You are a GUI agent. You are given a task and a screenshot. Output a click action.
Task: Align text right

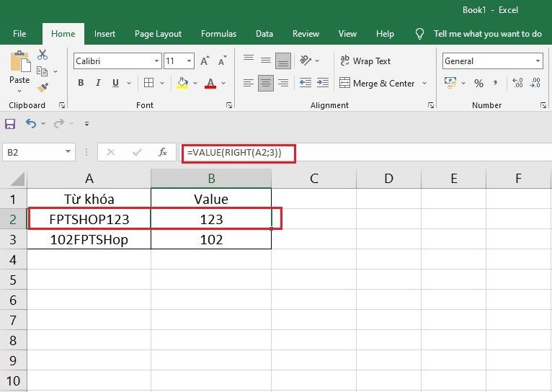click(x=283, y=83)
